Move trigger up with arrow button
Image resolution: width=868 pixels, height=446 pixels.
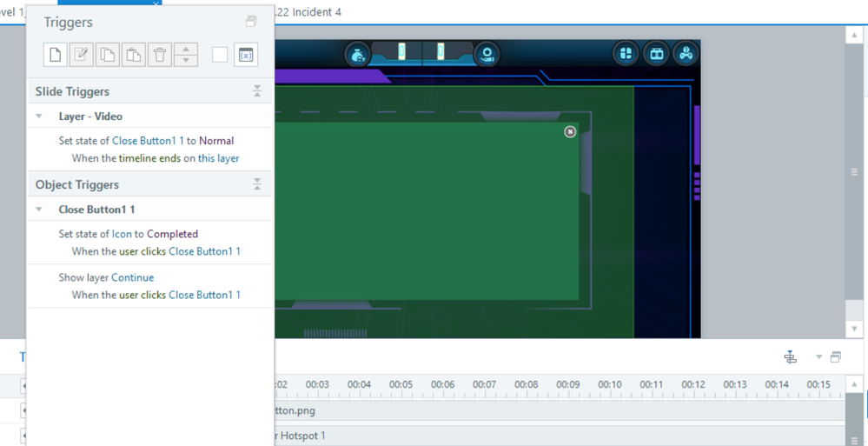[x=186, y=50]
